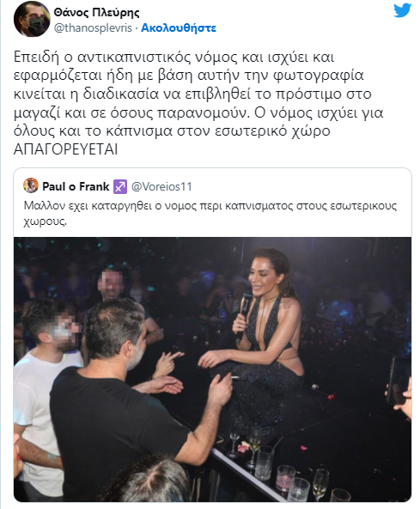This screenshot has height=509, width=420.
Task: Click the Twitter bird logo
Action: pyautogui.click(x=402, y=10)
